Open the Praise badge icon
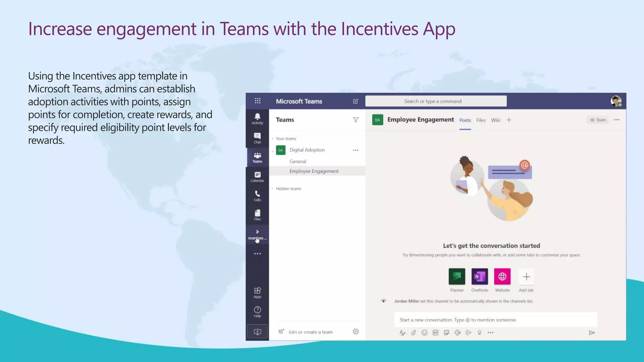The image size is (644, 362). pyautogui.click(x=479, y=332)
